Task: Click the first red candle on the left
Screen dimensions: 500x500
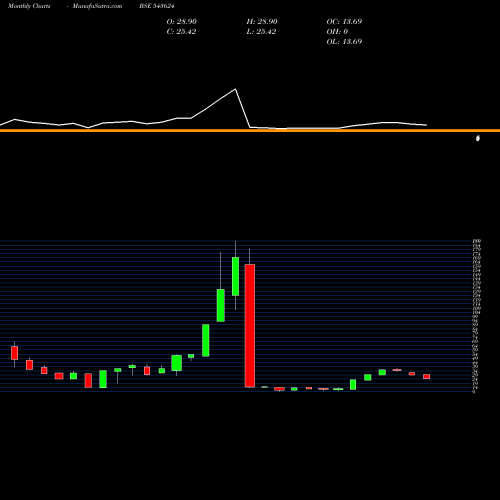Action: (x=14, y=353)
